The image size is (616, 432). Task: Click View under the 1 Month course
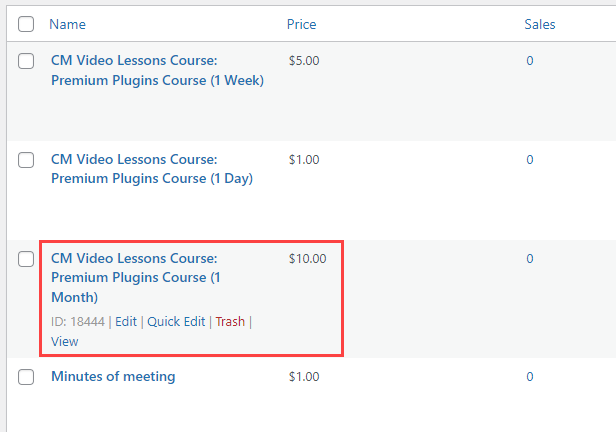coord(64,342)
